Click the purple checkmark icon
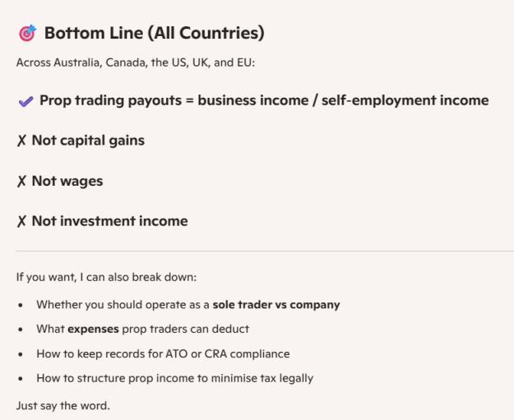Image resolution: width=514 pixels, height=420 pixels. click(25, 102)
